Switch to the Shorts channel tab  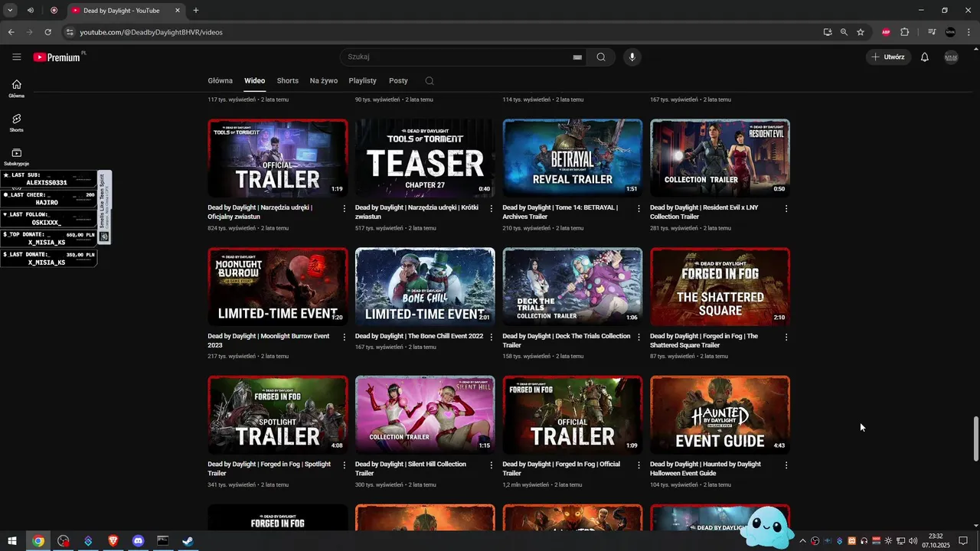point(287,80)
